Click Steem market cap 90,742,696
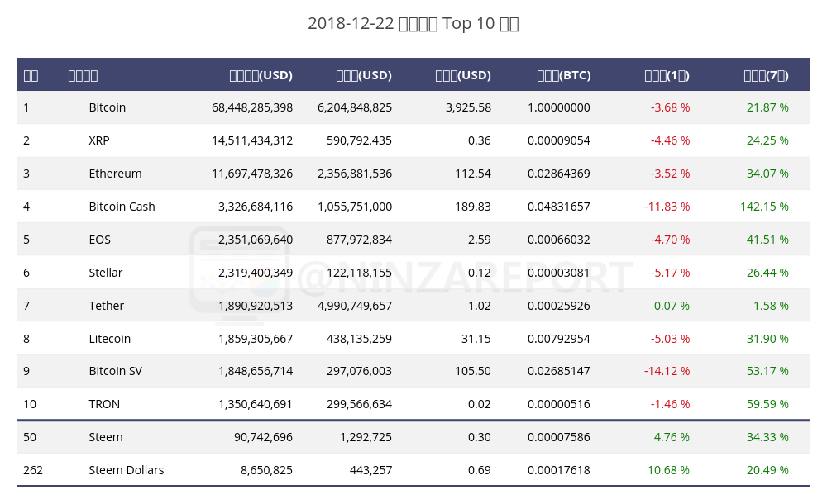This screenshot has height=504, width=827. point(263,437)
